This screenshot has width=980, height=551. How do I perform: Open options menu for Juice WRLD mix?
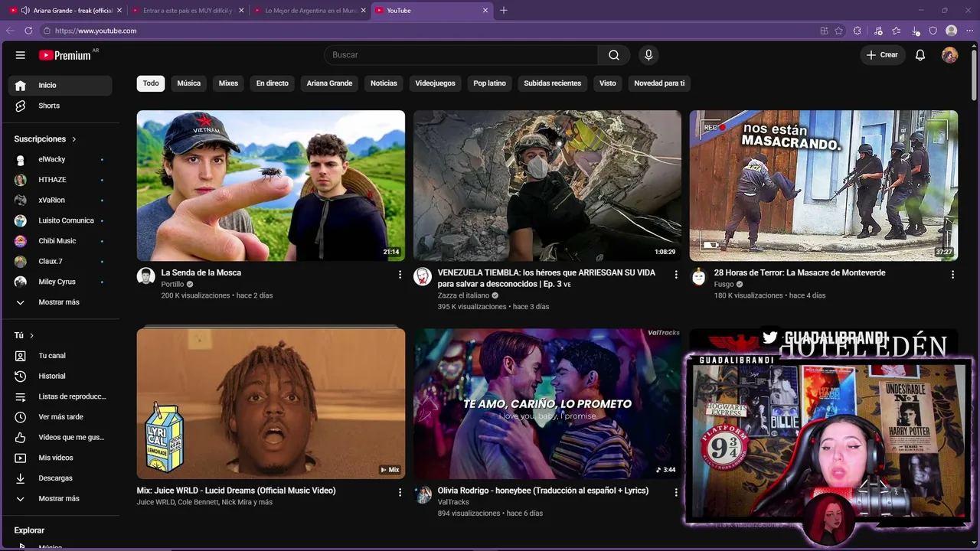[400, 492]
